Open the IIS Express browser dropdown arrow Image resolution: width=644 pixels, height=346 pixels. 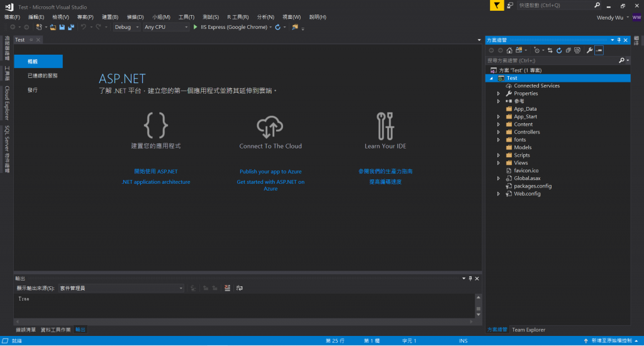click(x=270, y=28)
